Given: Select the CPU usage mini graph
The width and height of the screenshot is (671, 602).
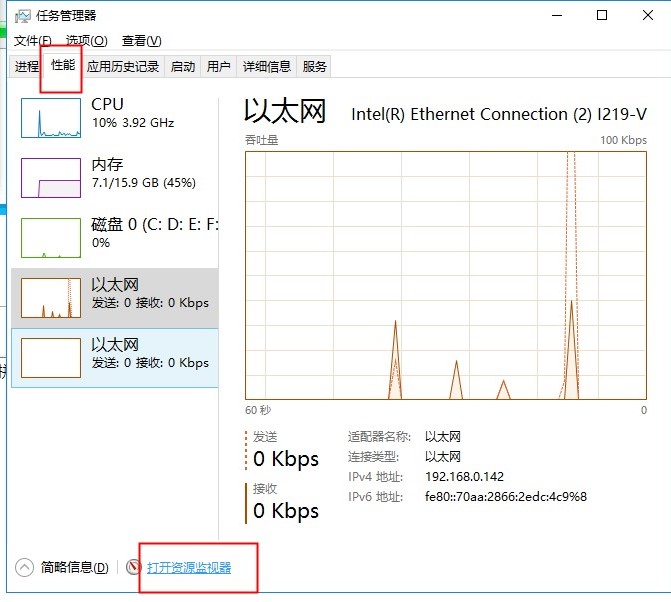Looking at the screenshot, I should pos(51,118).
